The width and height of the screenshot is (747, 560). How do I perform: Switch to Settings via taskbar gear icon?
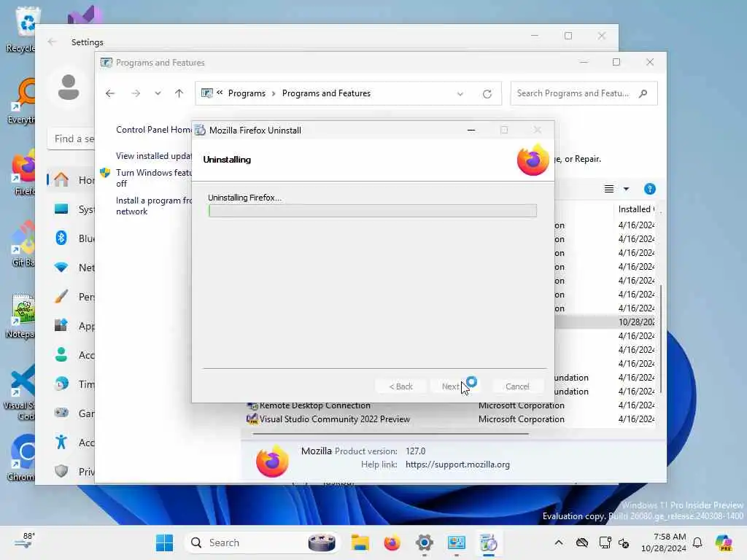(424, 542)
